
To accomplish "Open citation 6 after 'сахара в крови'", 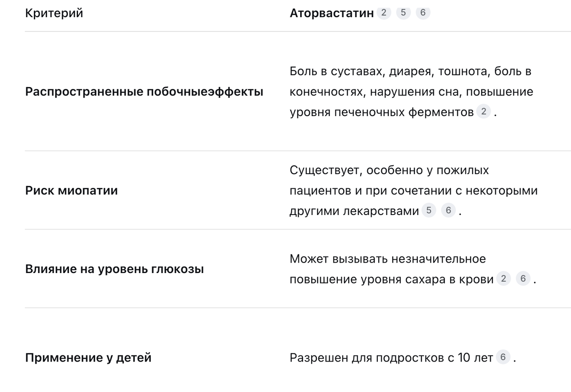I will [523, 279].
